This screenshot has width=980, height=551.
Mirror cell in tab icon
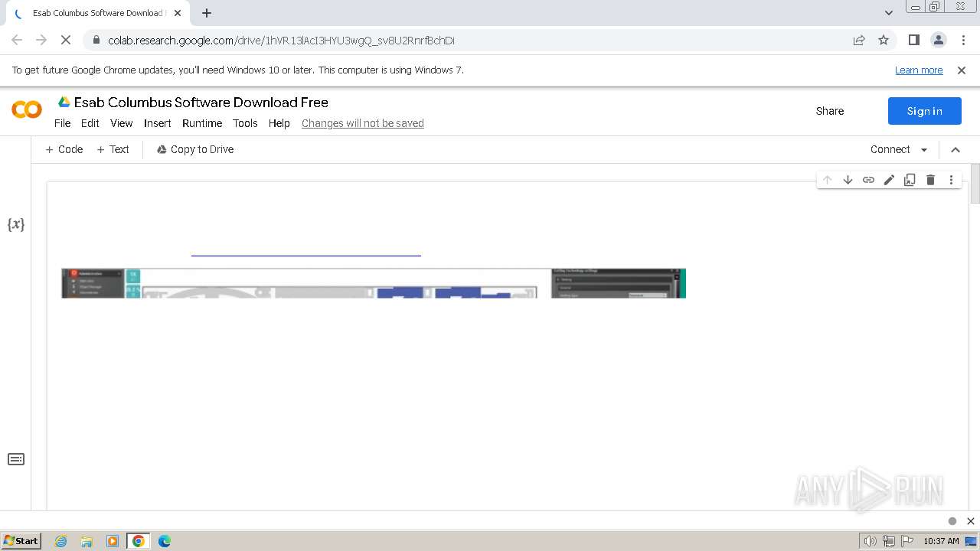[910, 180]
